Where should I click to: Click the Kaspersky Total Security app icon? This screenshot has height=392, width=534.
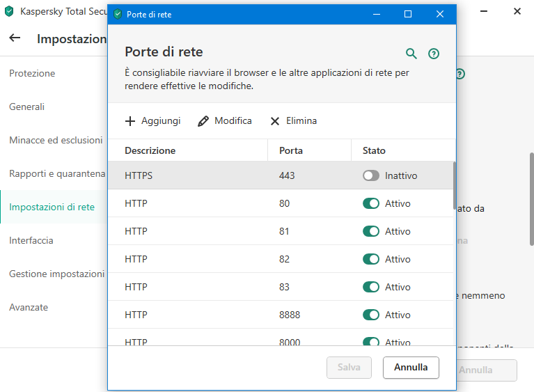[x=10, y=12]
